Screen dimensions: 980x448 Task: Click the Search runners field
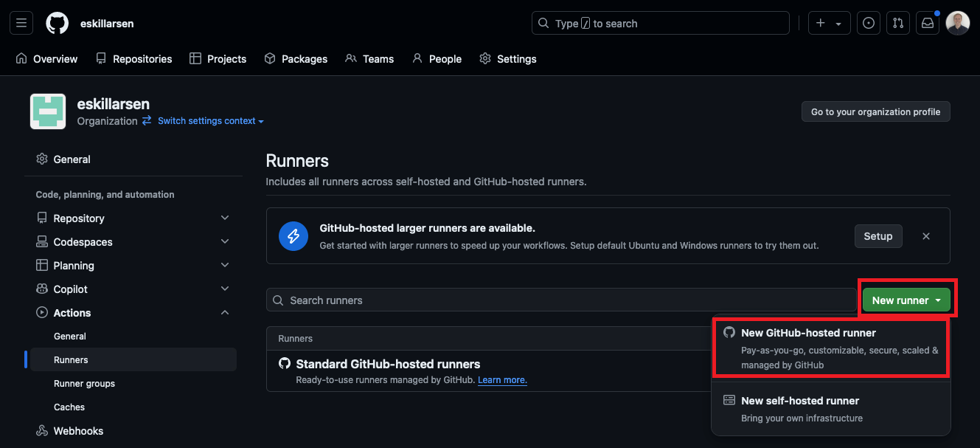point(561,300)
